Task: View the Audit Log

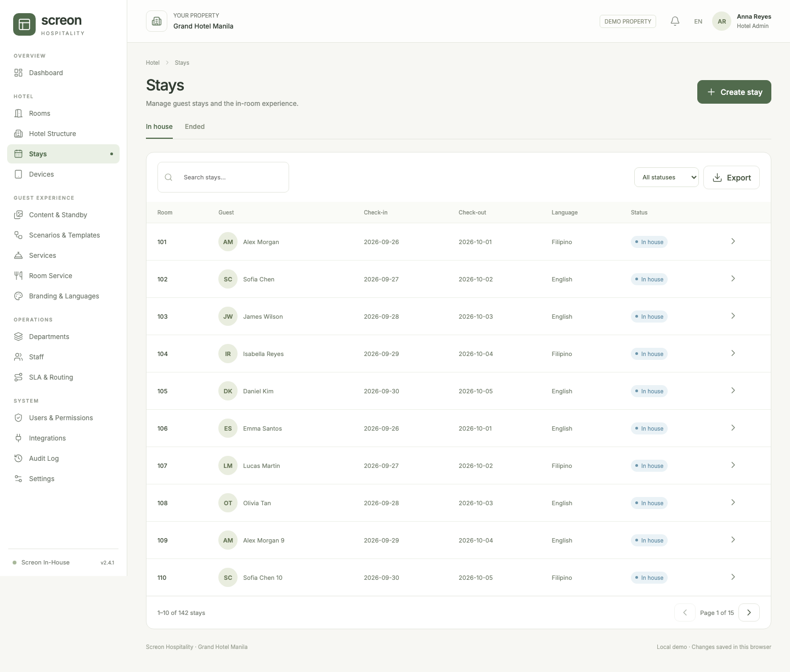Action: point(64,459)
